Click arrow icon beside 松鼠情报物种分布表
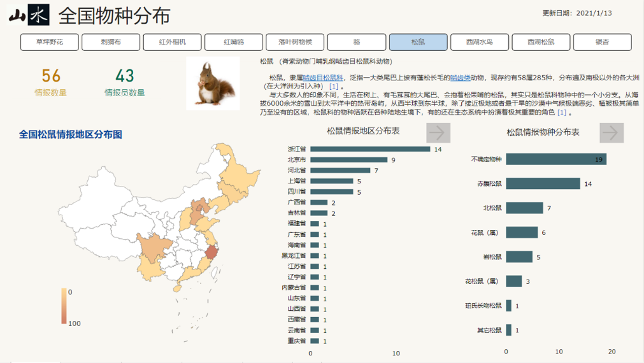The image size is (644, 363). (611, 132)
